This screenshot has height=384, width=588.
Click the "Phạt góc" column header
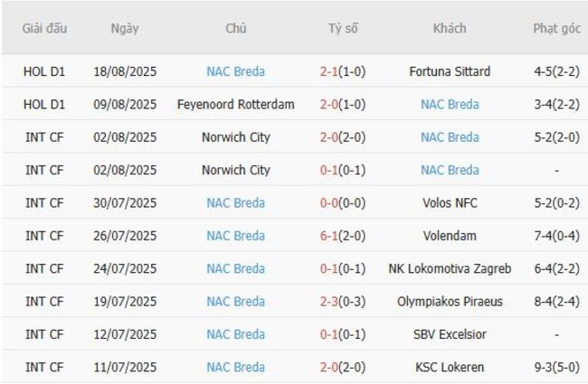(x=556, y=28)
